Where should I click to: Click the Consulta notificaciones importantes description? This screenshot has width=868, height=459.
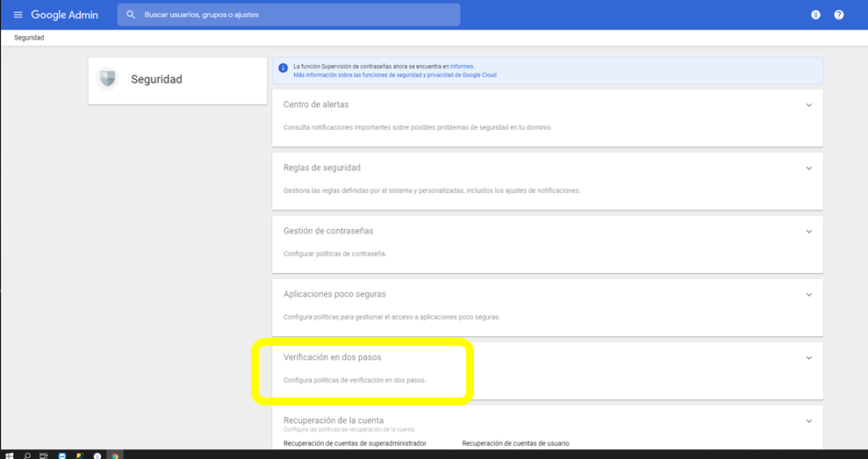tap(418, 127)
